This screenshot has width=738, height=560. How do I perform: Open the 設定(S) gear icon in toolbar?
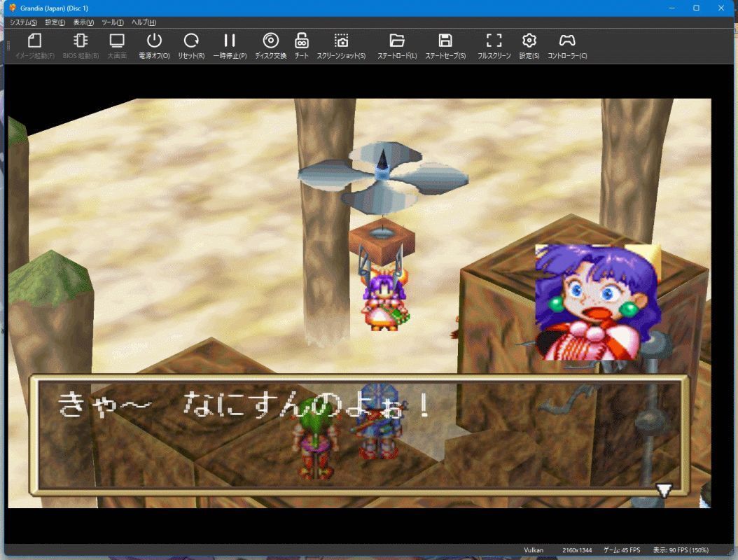529,46
